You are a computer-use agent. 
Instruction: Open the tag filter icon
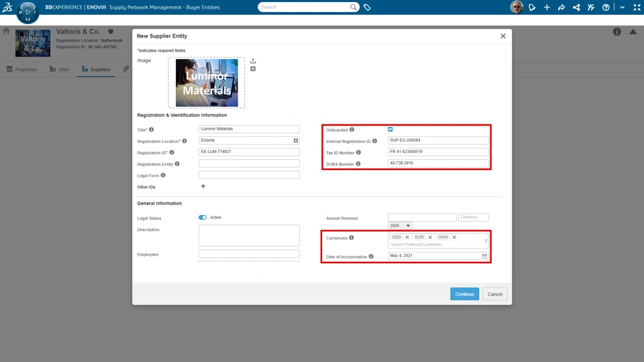tap(367, 7)
